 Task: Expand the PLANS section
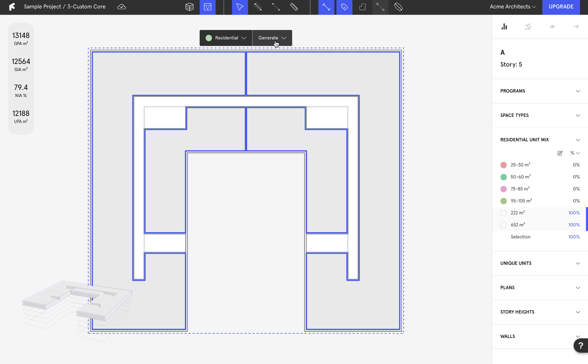(x=540, y=288)
